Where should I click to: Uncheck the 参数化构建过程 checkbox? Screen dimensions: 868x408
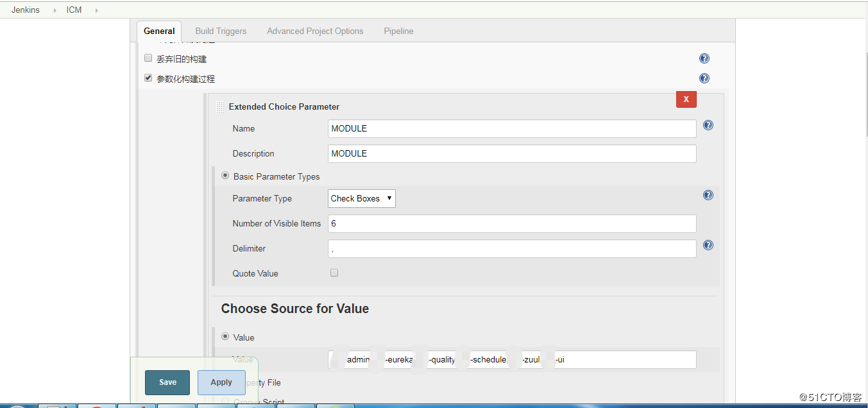[148, 78]
